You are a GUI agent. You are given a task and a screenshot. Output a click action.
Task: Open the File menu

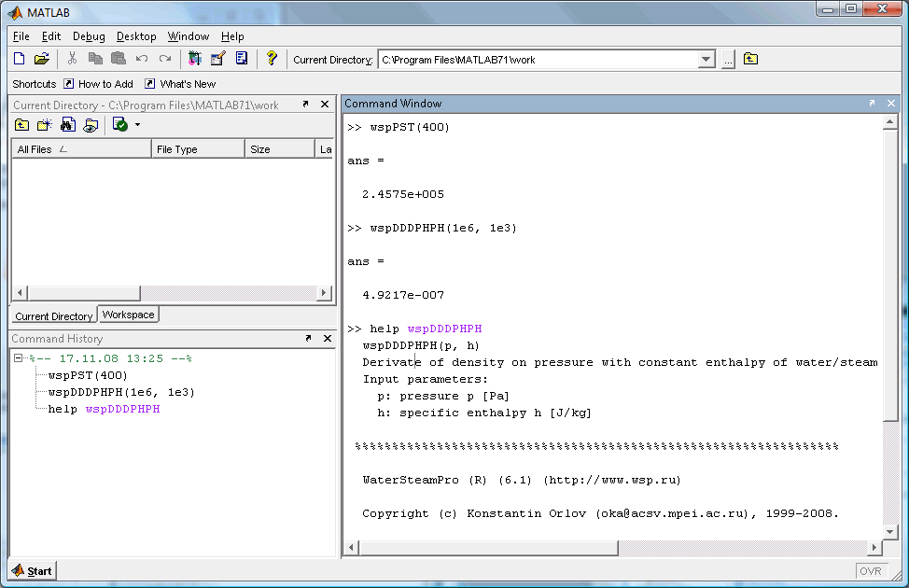click(x=21, y=36)
